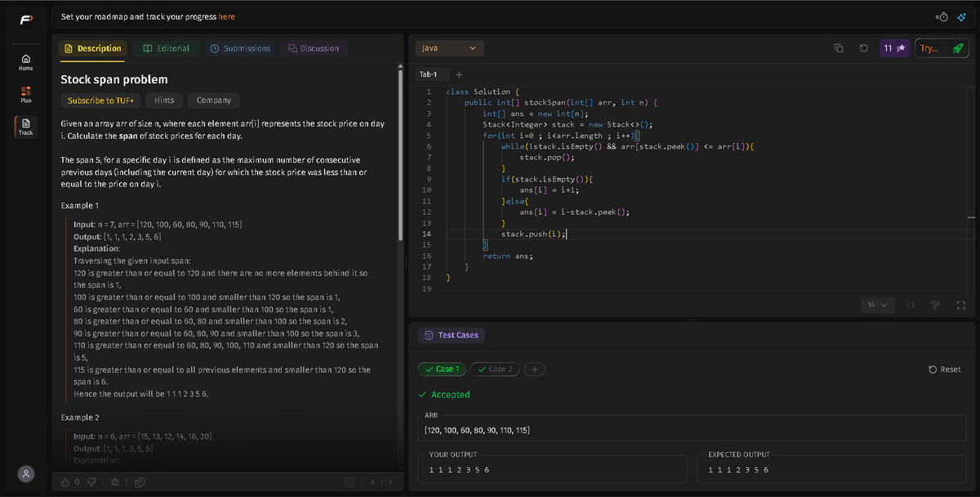The height and width of the screenshot is (497, 980).
Task: Click the coin icon in the footer
Action: point(140,482)
